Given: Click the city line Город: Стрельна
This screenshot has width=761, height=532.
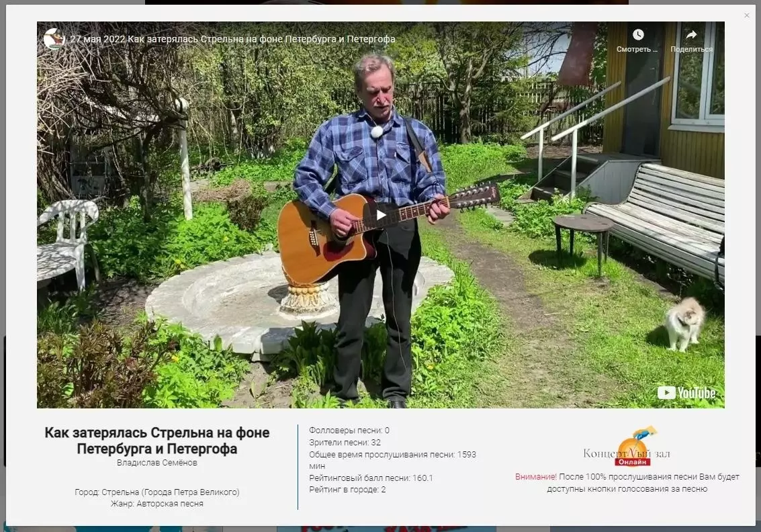Looking at the screenshot, I should point(156,492).
